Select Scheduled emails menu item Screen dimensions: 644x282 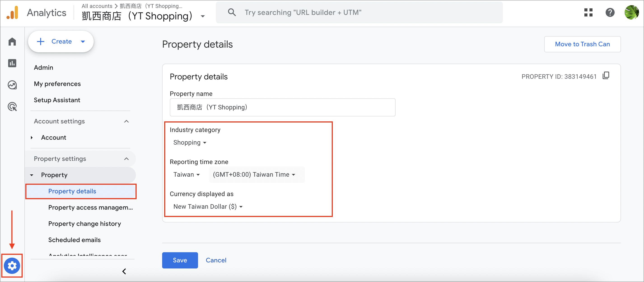[x=75, y=240]
